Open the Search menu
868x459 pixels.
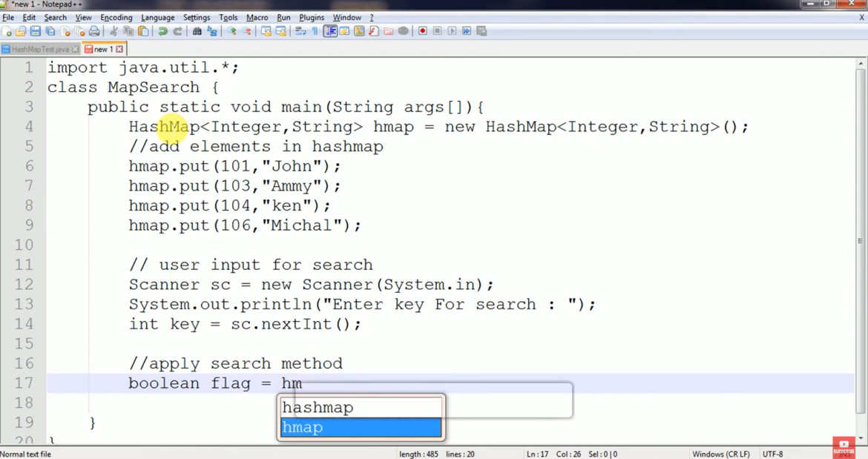tap(56, 17)
